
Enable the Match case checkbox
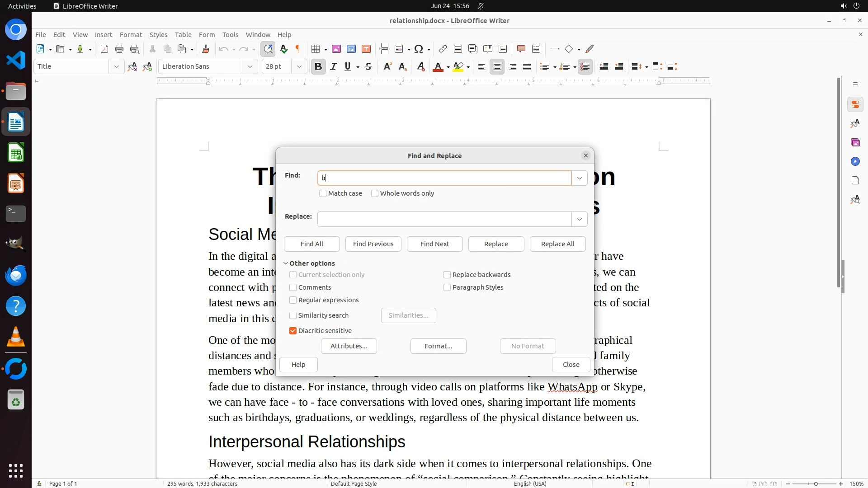point(323,193)
